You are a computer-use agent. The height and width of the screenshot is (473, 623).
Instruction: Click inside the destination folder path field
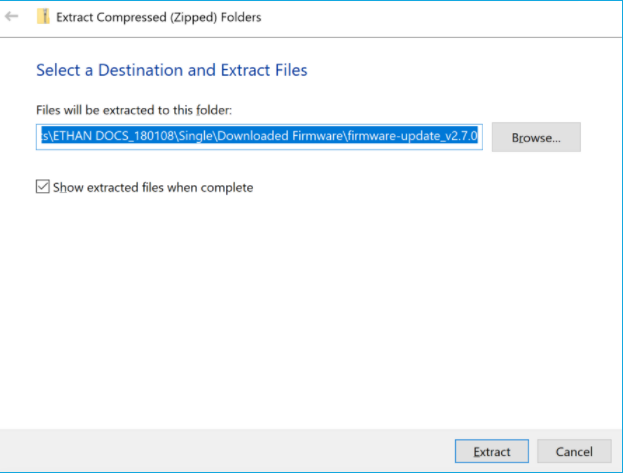pos(259,138)
